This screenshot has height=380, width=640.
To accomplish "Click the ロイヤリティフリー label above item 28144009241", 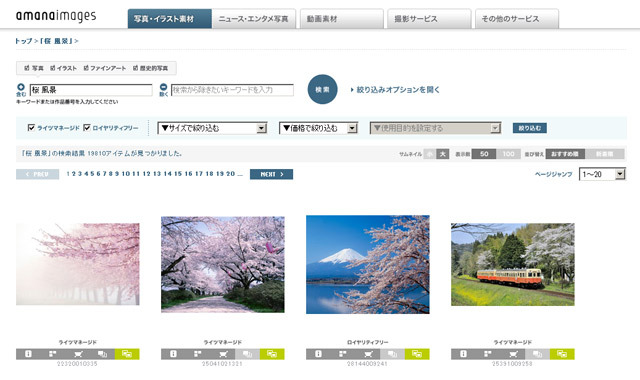I will pos(368,342).
